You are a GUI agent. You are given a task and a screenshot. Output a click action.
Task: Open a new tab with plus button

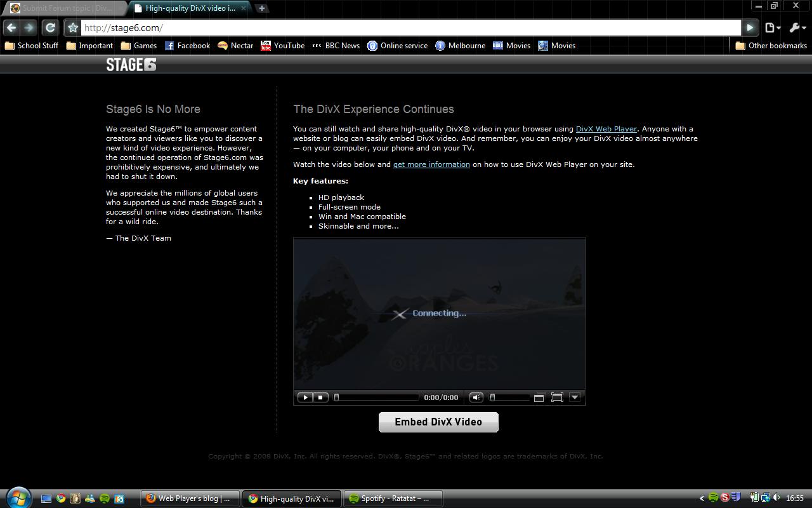pos(261,8)
